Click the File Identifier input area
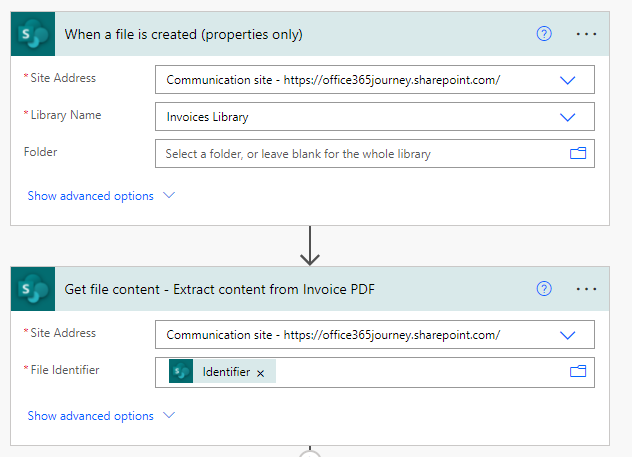The width and height of the screenshot is (632, 457). pos(374,372)
